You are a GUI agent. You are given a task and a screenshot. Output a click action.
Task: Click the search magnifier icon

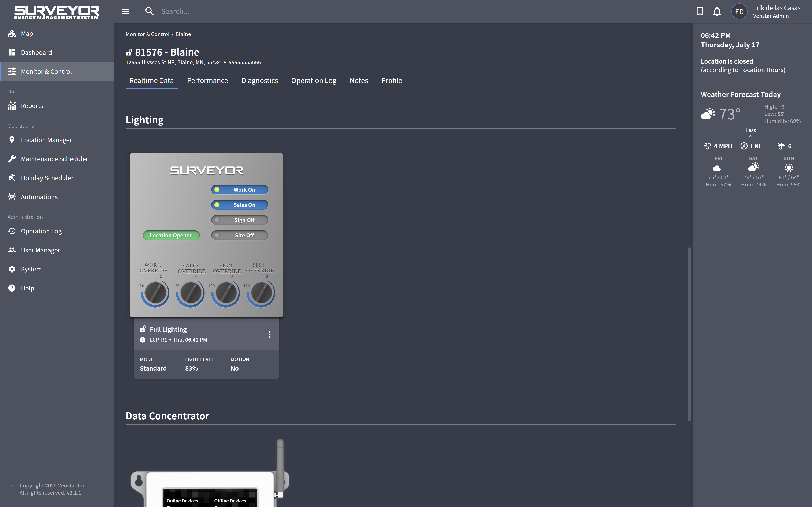tap(149, 11)
